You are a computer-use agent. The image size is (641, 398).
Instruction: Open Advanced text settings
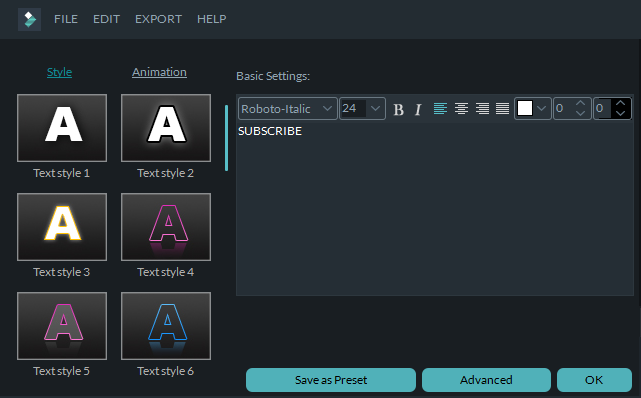486,380
